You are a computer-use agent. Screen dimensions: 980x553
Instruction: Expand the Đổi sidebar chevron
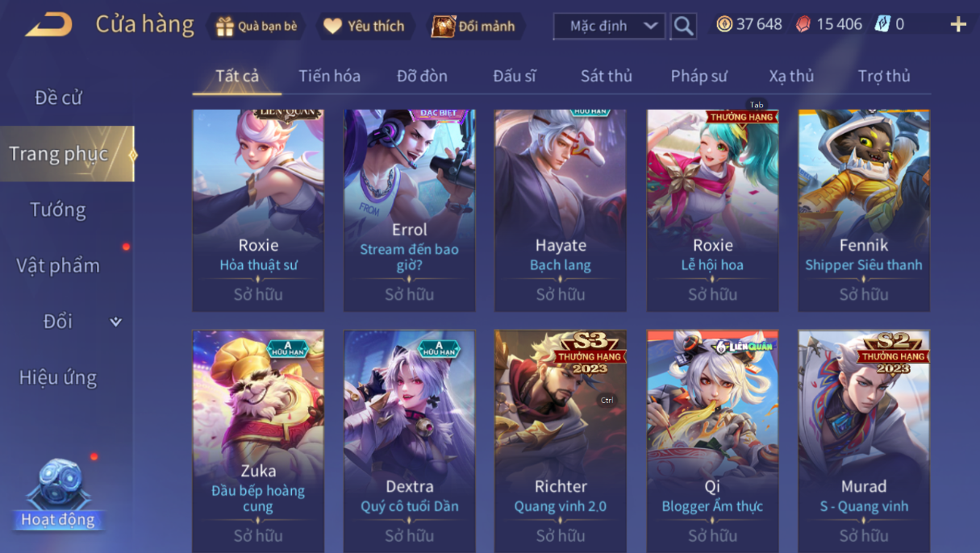pos(115,322)
